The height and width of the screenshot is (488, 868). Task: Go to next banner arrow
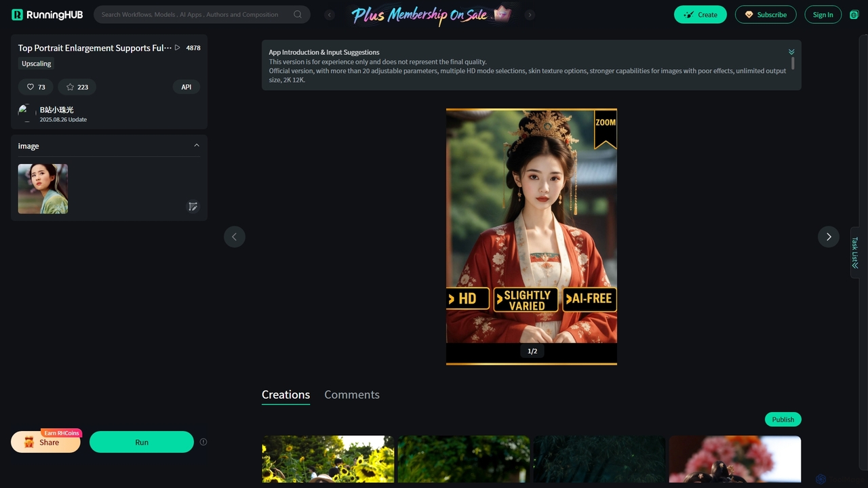pyautogui.click(x=530, y=15)
